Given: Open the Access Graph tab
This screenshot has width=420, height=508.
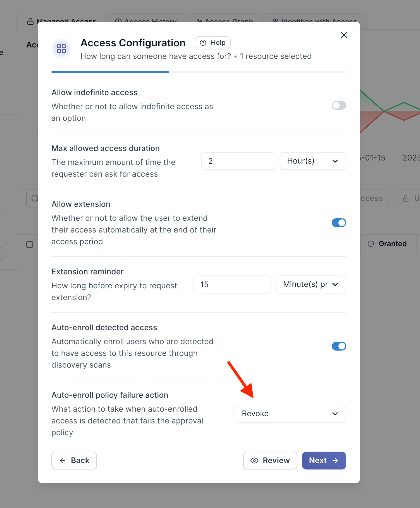Looking at the screenshot, I should tap(225, 21).
